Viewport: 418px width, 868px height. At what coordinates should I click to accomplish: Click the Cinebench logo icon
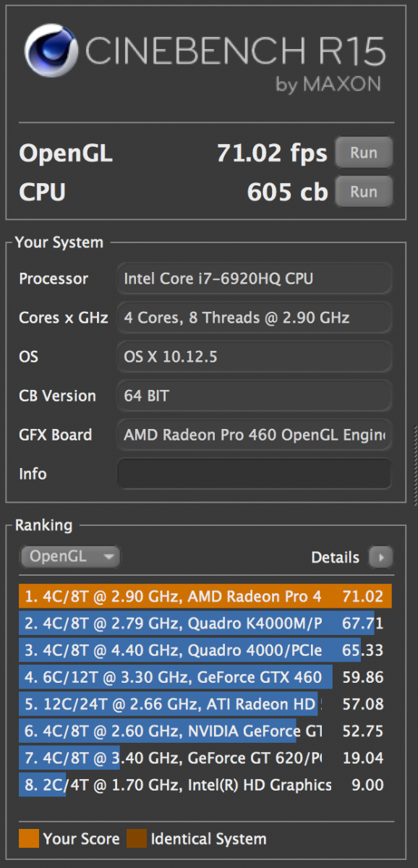pos(51,52)
